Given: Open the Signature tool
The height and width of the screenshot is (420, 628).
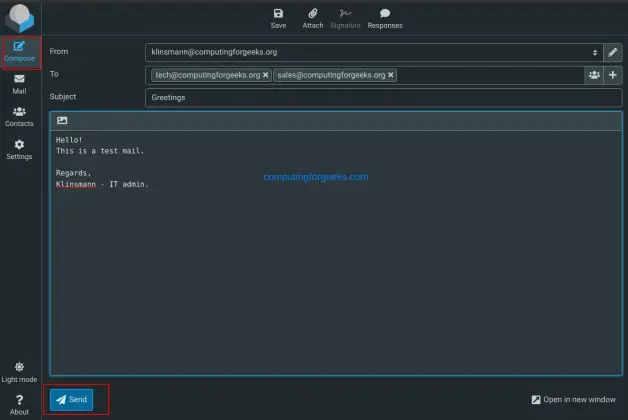Looking at the screenshot, I should point(345,17).
